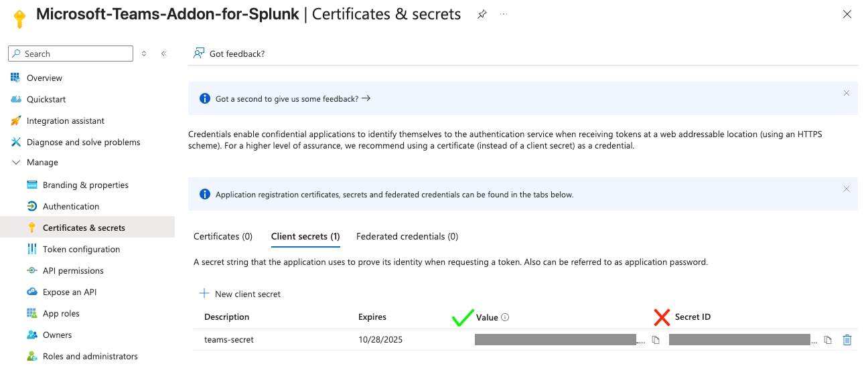Open Quickstart in the sidebar
The width and height of the screenshot is (868, 366).
pyautogui.click(x=46, y=99)
